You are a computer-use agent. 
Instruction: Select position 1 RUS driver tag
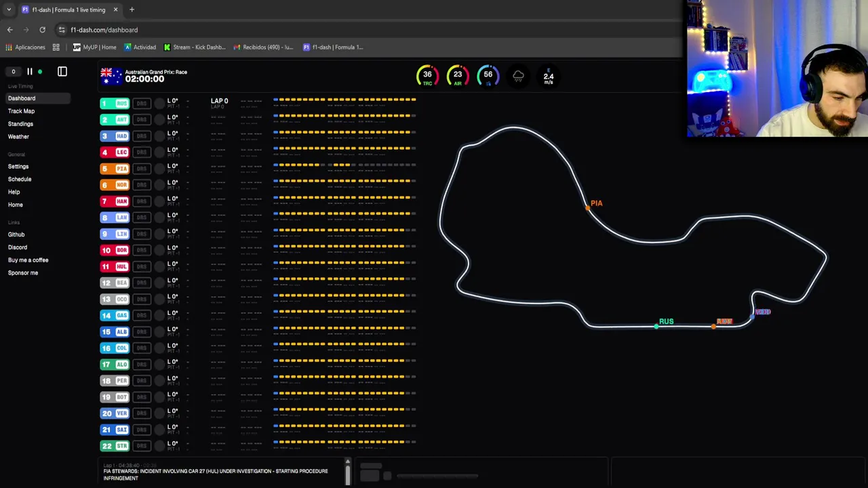(x=115, y=104)
